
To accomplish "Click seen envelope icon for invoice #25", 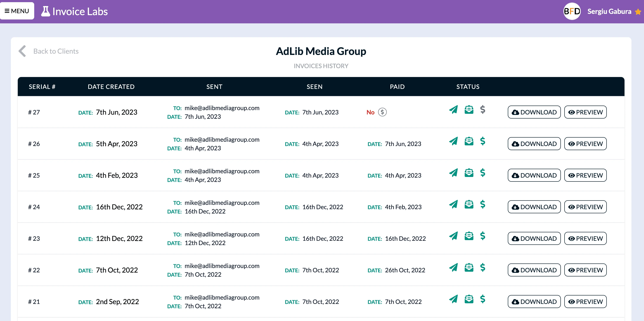I will (469, 173).
